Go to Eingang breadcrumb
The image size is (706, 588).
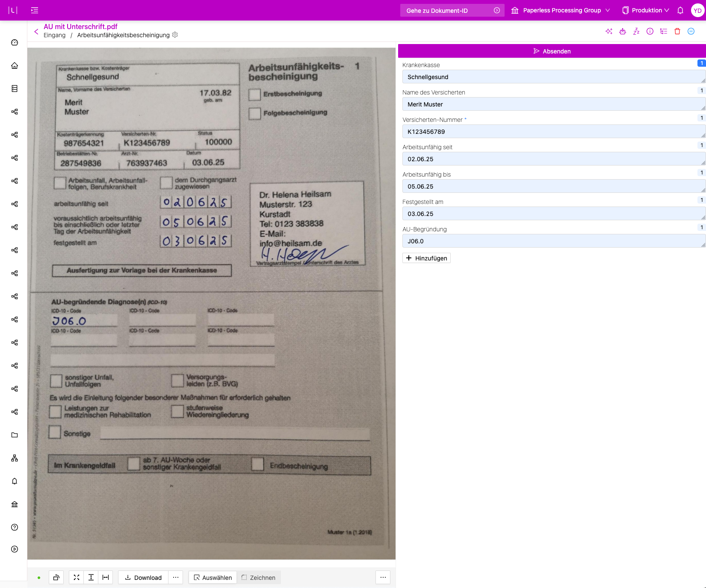point(54,35)
